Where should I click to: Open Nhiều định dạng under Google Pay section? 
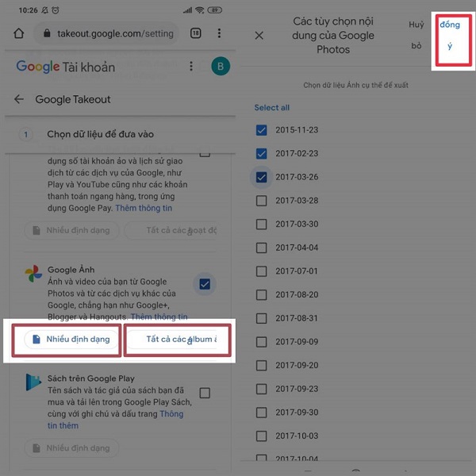pyautogui.click(x=71, y=230)
